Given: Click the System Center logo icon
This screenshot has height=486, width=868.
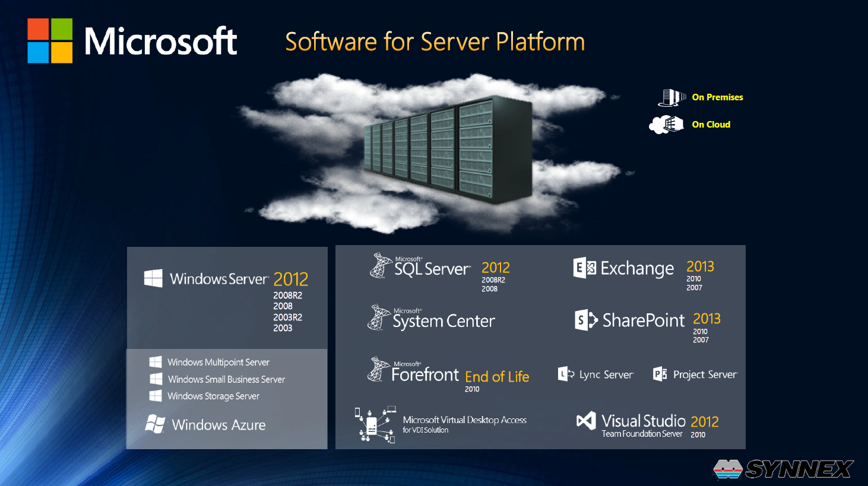Looking at the screenshot, I should 379,317.
